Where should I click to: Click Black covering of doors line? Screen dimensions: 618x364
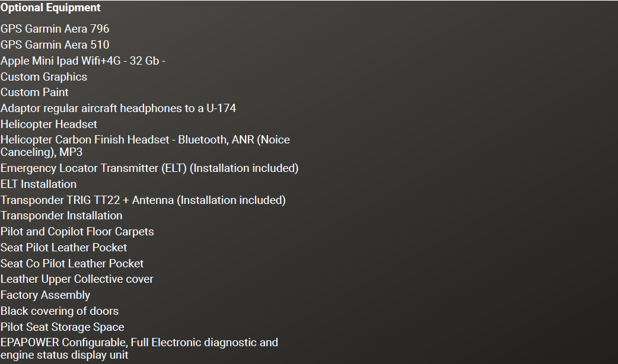pos(59,311)
